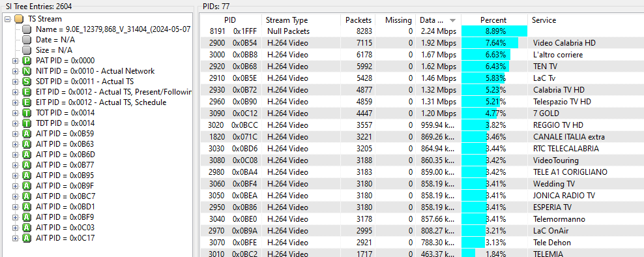Select the 7 GOLD service row
644x257 pixels.
pyautogui.click(x=422, y=113)
